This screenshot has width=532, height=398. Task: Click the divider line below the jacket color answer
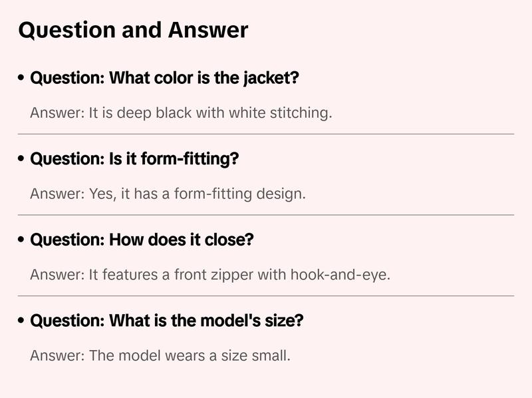tap(266, 134)
